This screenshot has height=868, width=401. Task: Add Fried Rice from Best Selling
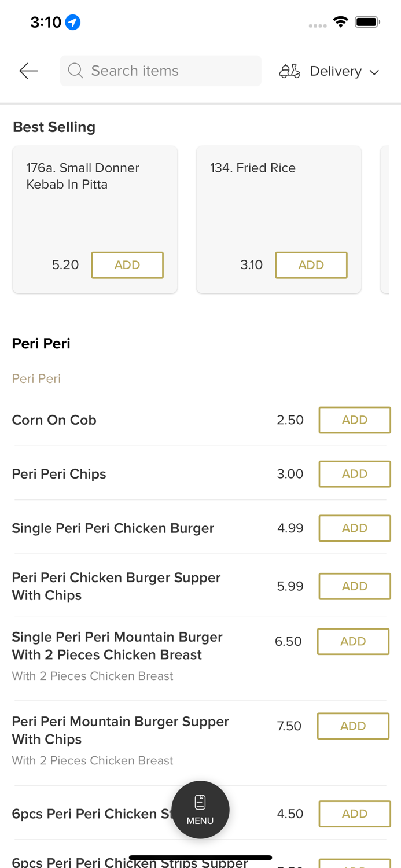pyautogui.click(x=311, y=265)
